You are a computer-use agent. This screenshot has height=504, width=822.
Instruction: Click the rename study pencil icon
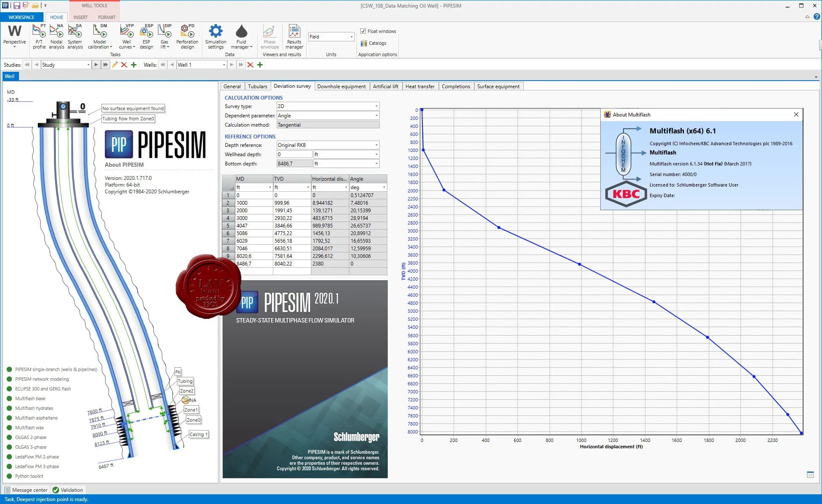[114, 65]
